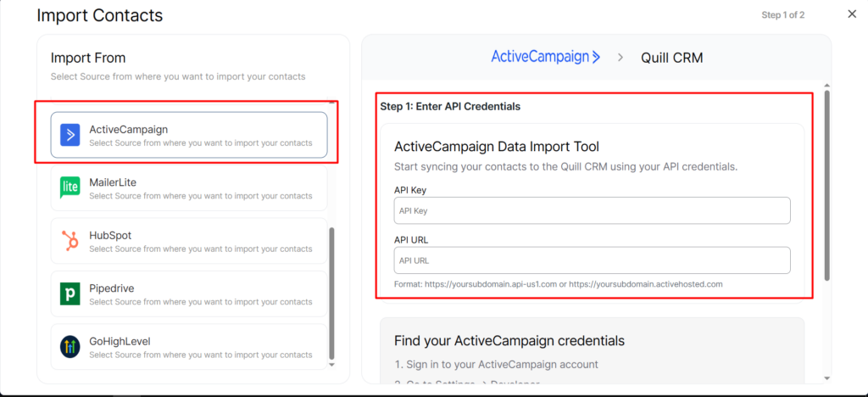Choose GoHighLevel source option
The height and width of the screenshot is (397, 868).
click(189, 346)
